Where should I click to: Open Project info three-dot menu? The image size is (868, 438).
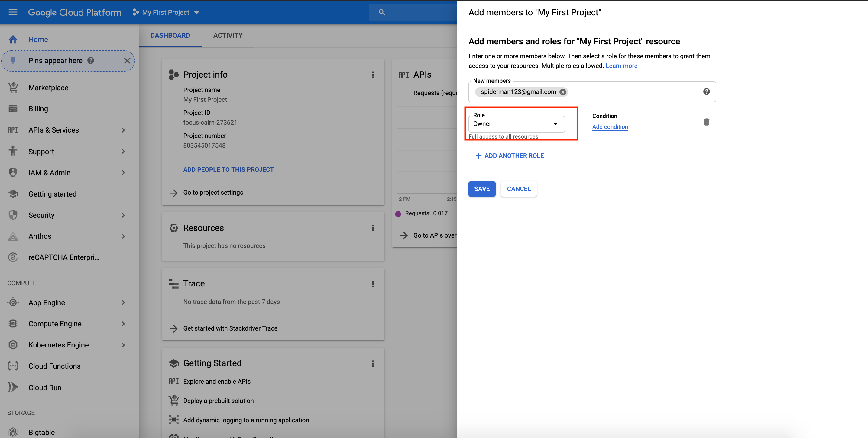[373, 75]
